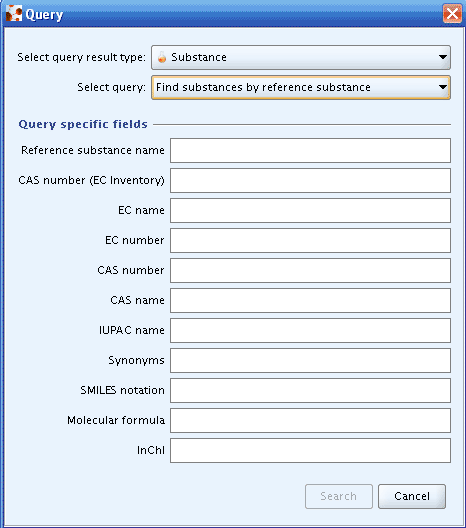This screenshot has height=528, width=466.
Task: Focus the Molecular formula input
Action: [310, 420]
